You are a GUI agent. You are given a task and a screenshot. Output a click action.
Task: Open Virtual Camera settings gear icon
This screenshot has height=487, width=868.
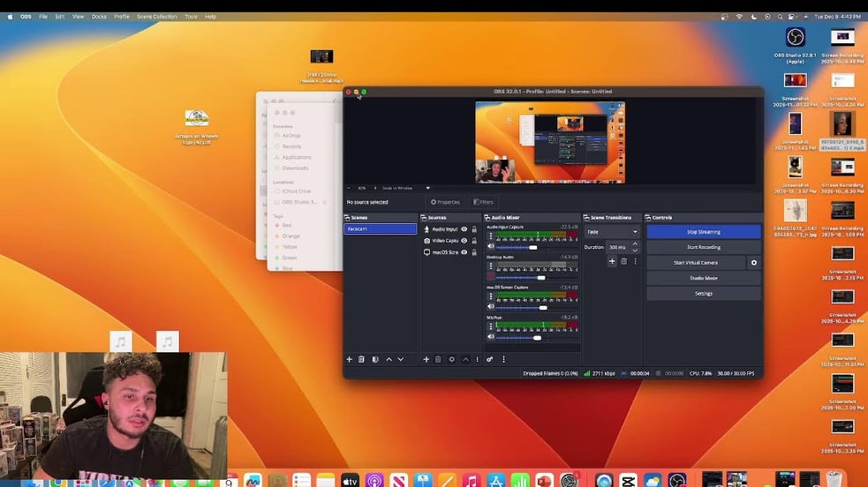point(753,263)
